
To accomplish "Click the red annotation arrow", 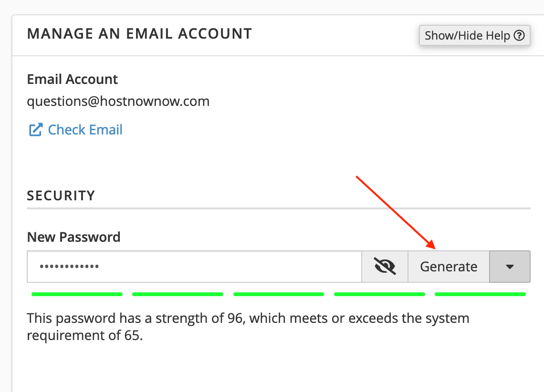I will [x=396, y=213].
